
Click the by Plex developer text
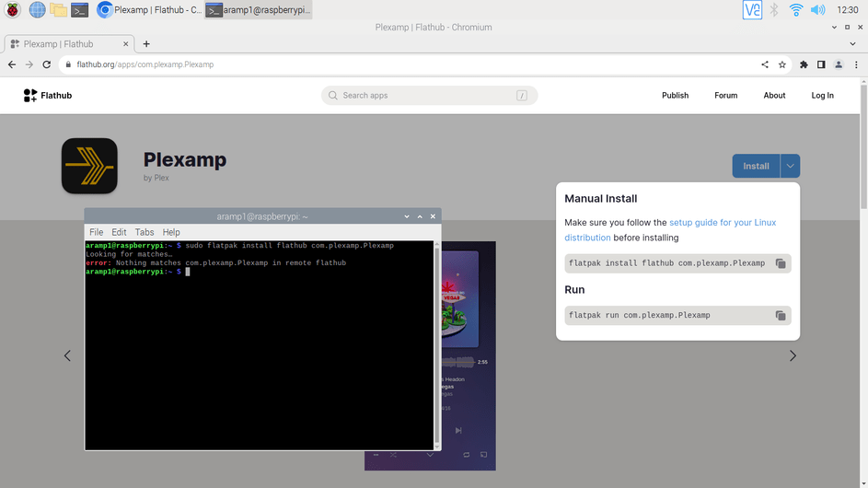[156, 178]
